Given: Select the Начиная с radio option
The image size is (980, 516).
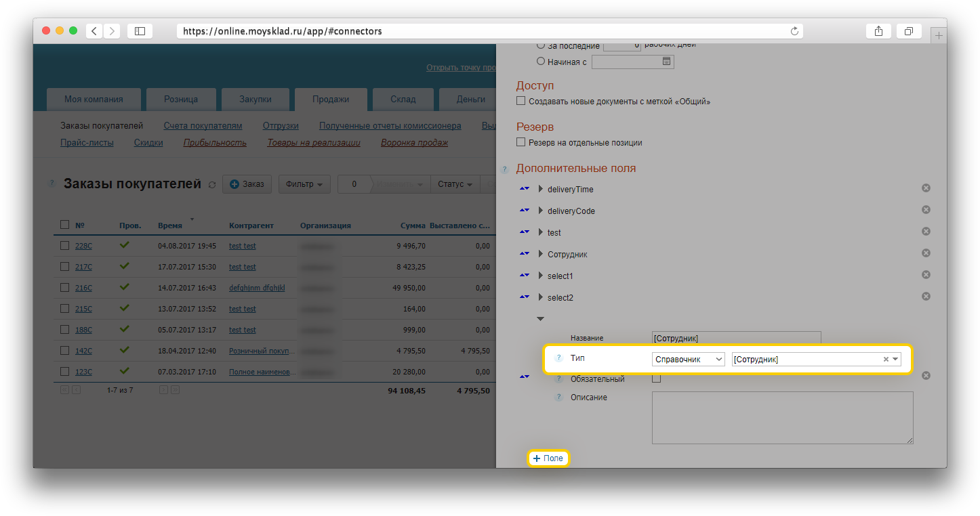Looking at the screenshot, I should point(541,61).
